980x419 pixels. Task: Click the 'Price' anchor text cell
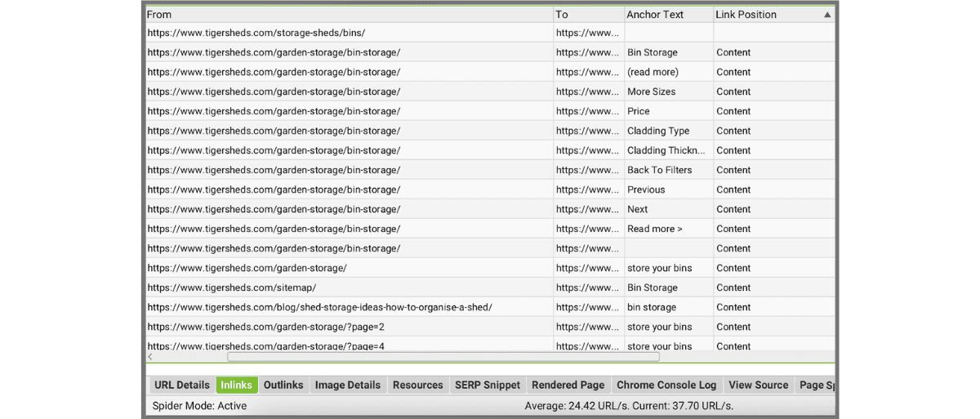point(669,111)
